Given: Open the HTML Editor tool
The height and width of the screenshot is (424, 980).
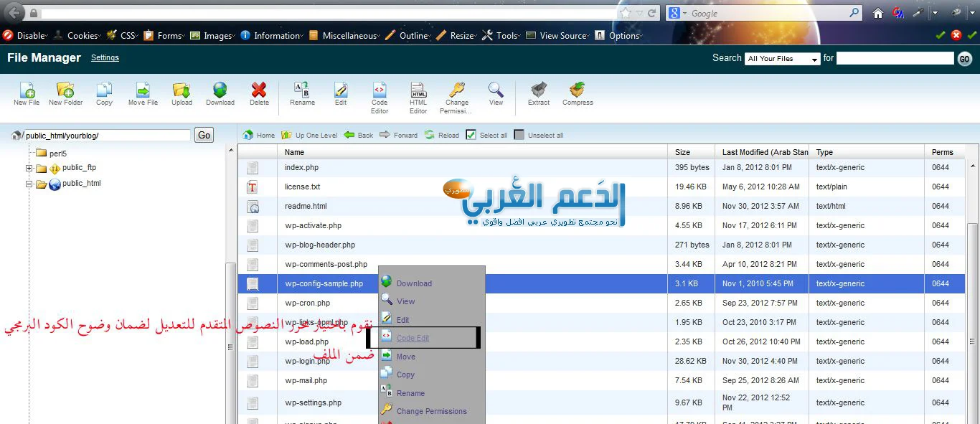Looking at the screenshot, I should [418, 96].
